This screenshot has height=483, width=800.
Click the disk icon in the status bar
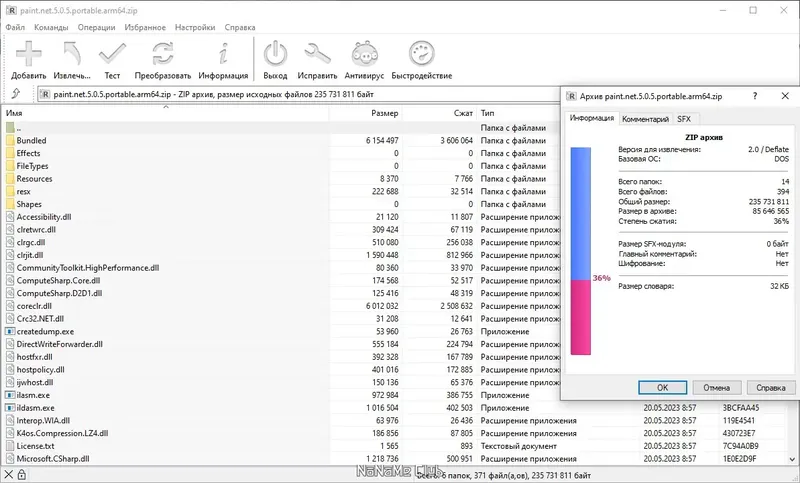tap(9, 475)
